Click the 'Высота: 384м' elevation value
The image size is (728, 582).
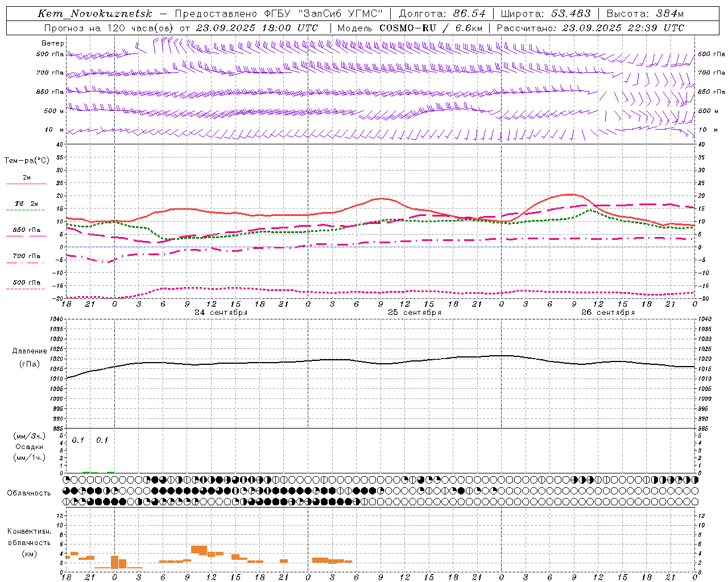pyautogui.click(x=645, y=14)
